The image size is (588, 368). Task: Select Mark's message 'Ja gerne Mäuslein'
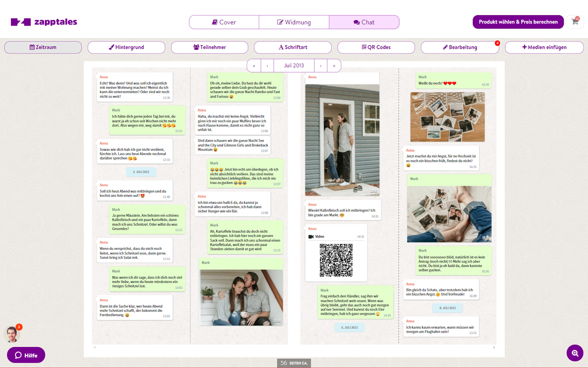click(x=147, y=219)
